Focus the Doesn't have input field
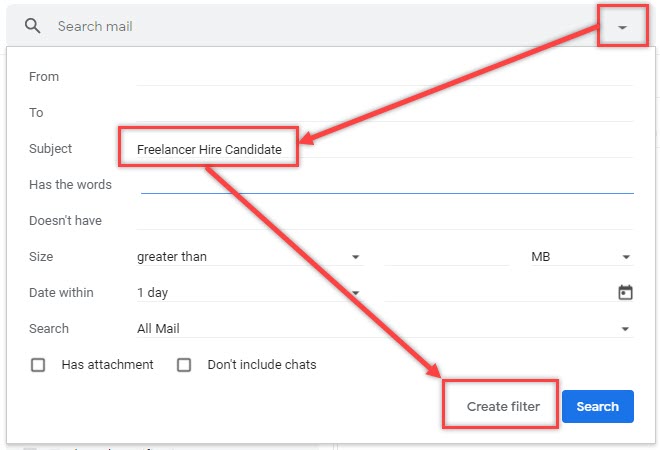This screenshot has height=450, width=660. [384, 221]
